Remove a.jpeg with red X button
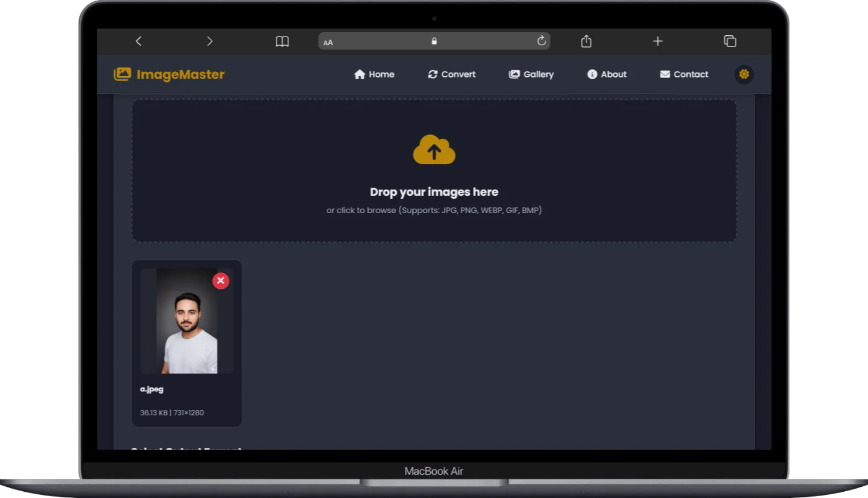 (x=221, y=281)
